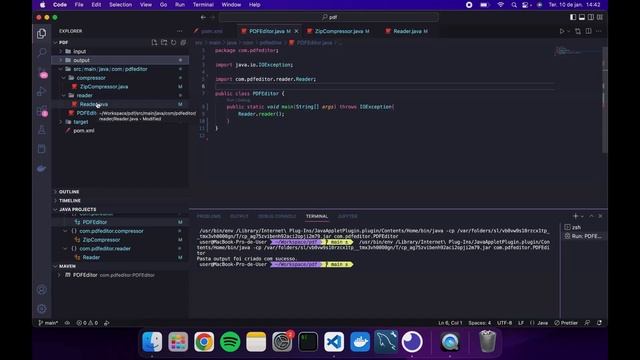
Task: Click the main branch status item
Action: 48,323
